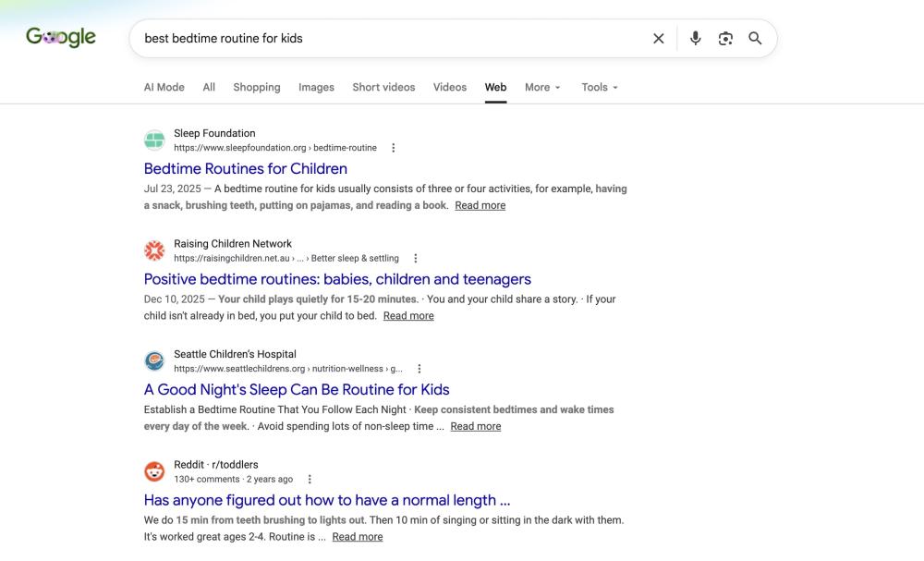Click the Sleep Foundation favicon

[154, 140]
